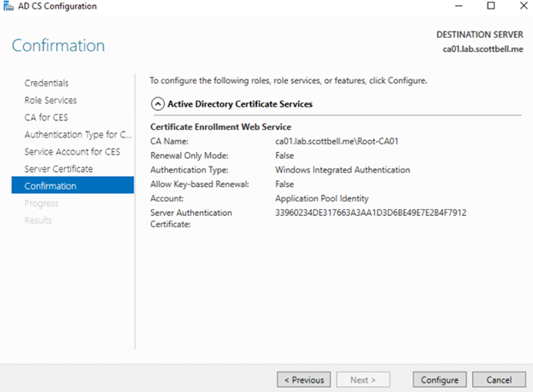Click the greyed-out Progress step
533x392 pixels.
(x=41, y=203)
